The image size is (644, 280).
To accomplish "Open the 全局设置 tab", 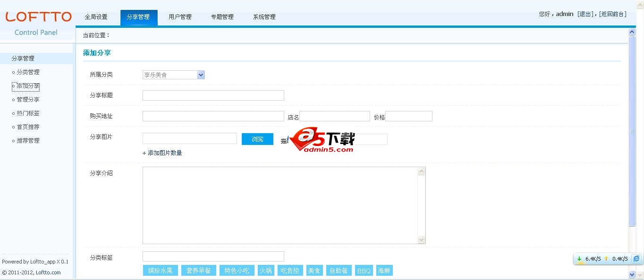I will [96, 17].
